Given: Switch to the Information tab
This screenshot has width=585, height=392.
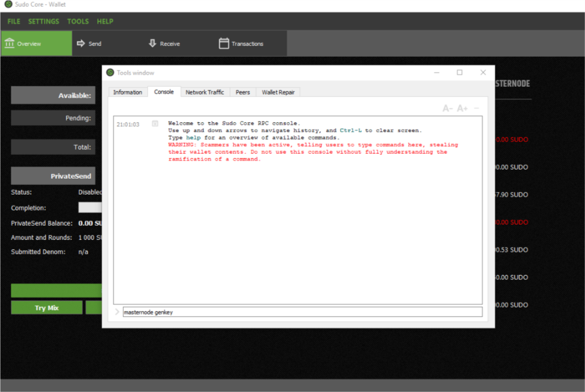Looking at the screenshot, I should (128, 92).
